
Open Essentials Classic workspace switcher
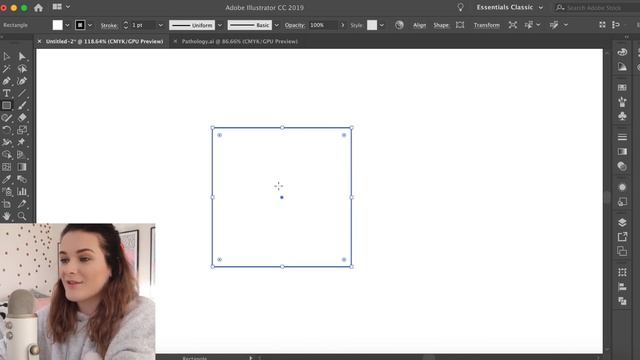coord(509,7)
